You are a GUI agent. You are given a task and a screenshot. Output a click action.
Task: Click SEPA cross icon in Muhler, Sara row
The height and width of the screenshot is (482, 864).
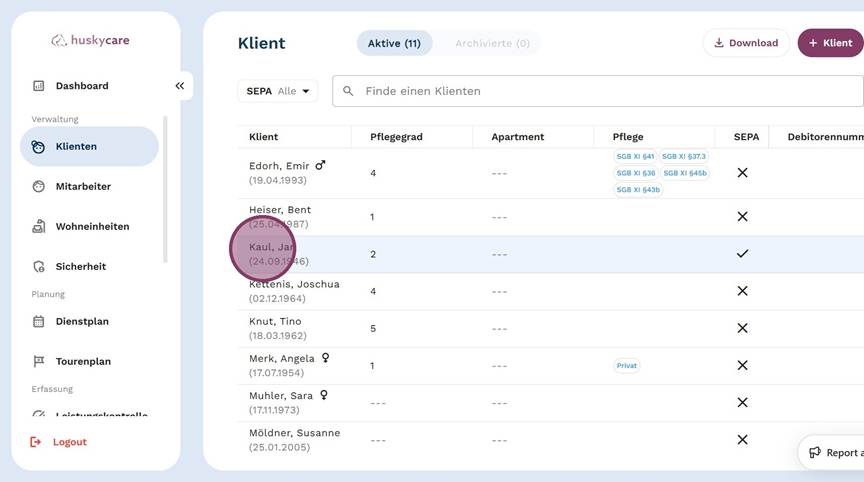point(742,403)
